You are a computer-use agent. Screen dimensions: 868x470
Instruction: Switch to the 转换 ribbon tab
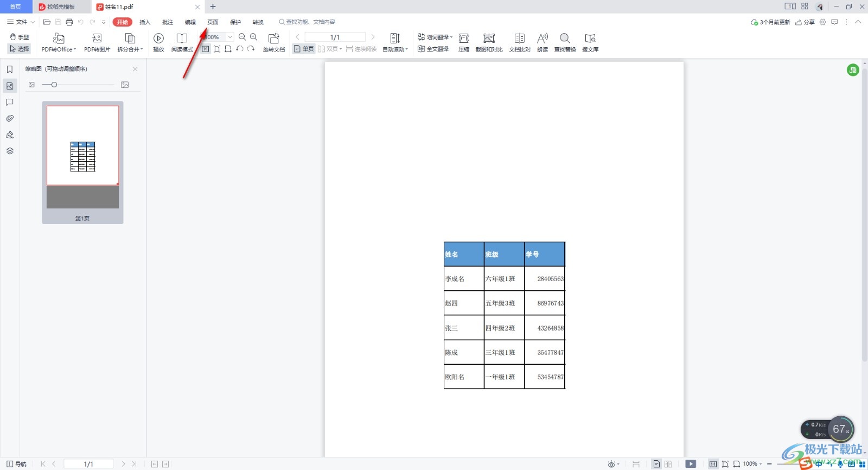point(258,22)
